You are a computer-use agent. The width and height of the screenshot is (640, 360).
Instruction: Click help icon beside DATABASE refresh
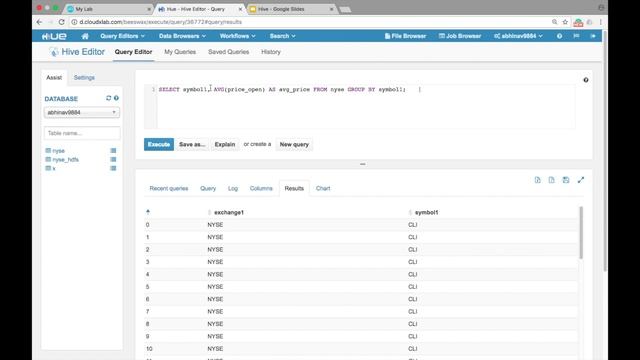pyautogui.click(x=116, y=98)
